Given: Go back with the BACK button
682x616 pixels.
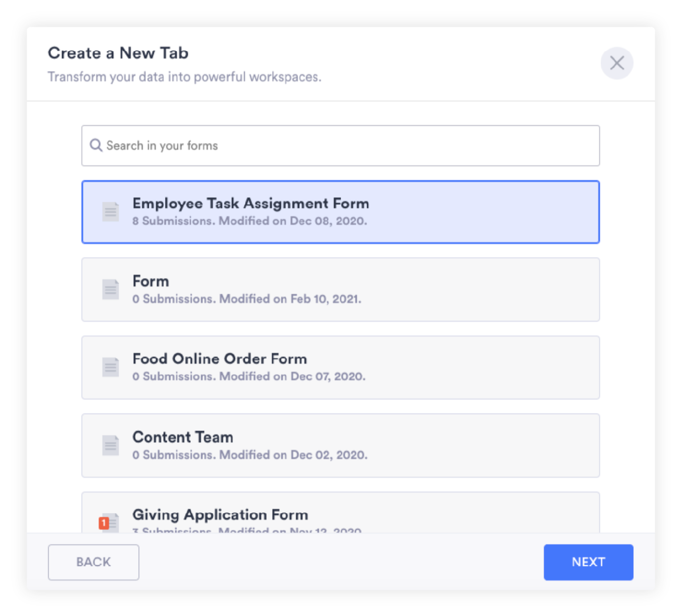Looking at the screenshot, I should tap(93, 562).
